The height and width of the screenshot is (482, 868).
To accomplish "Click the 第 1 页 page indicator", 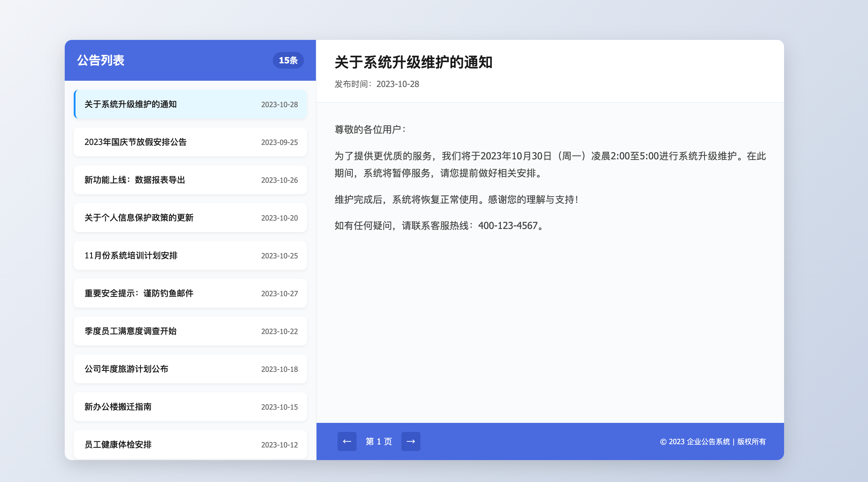I will pos(379,441).
